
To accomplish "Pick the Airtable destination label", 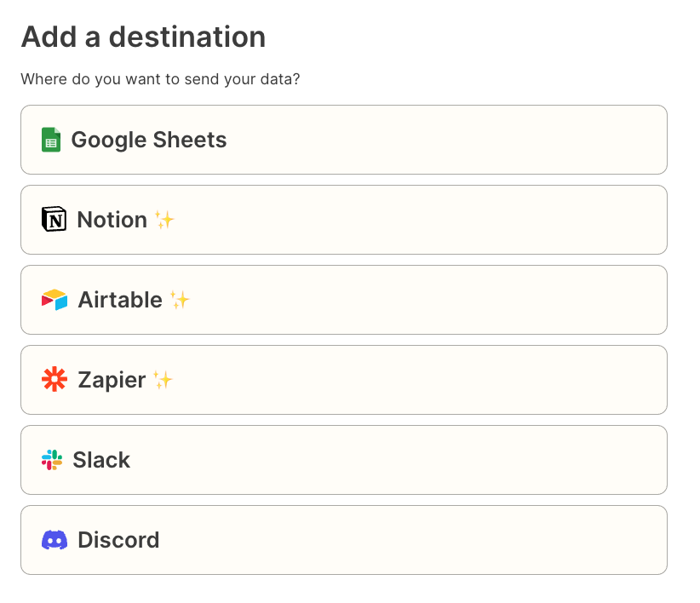I will coord(120,300).
